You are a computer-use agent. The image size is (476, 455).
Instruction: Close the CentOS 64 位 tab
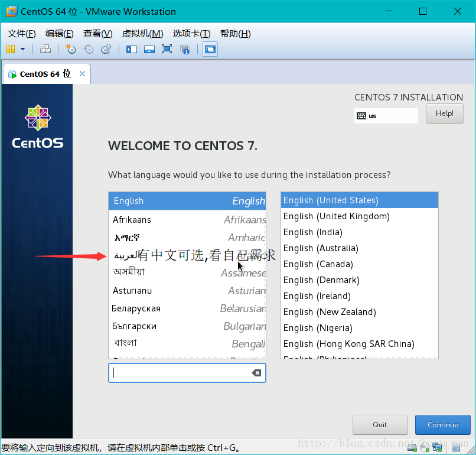82,73
